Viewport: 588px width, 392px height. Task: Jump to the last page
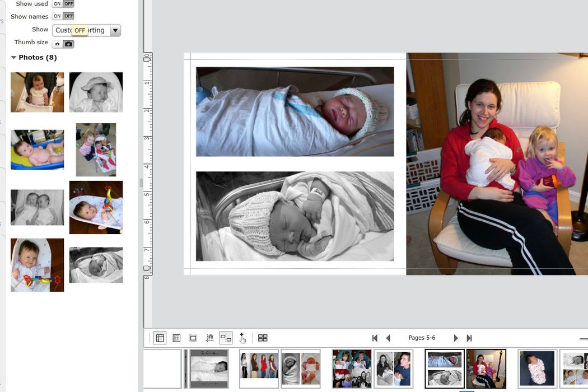point(469,338)
